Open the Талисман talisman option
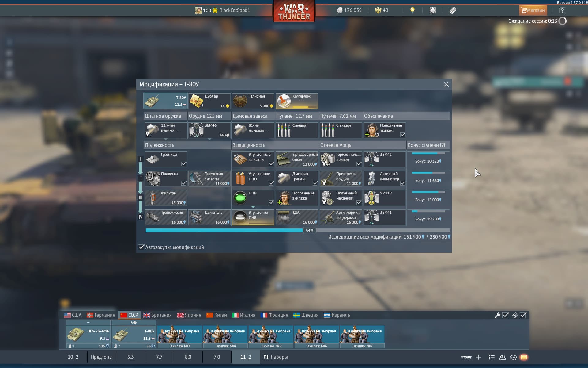This screenshot has height=368, width=588. pos(253,101)
